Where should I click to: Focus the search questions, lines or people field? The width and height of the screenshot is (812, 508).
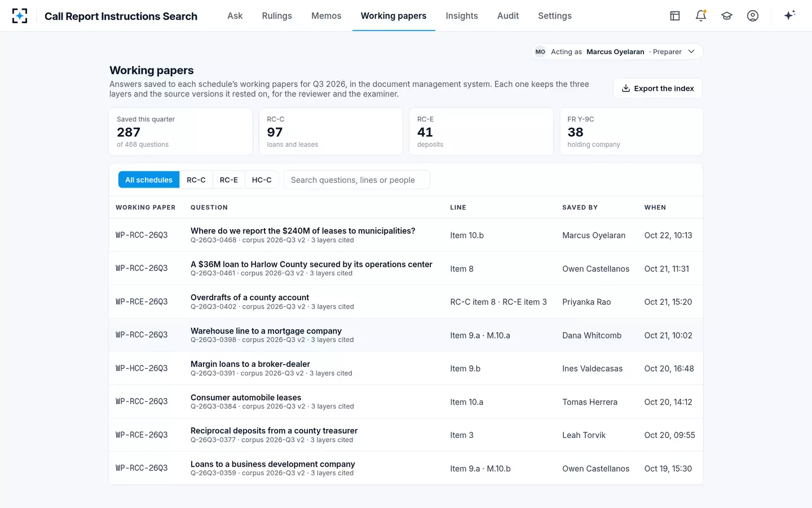tap(356, 180)
